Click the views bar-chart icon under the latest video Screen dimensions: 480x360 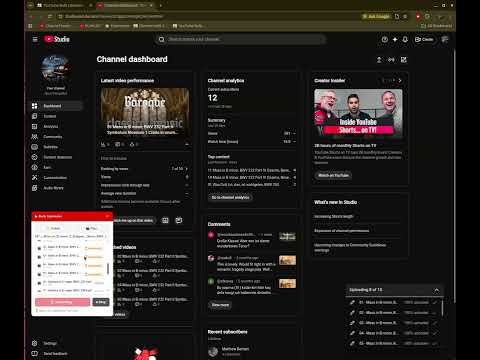pos(103,144)
